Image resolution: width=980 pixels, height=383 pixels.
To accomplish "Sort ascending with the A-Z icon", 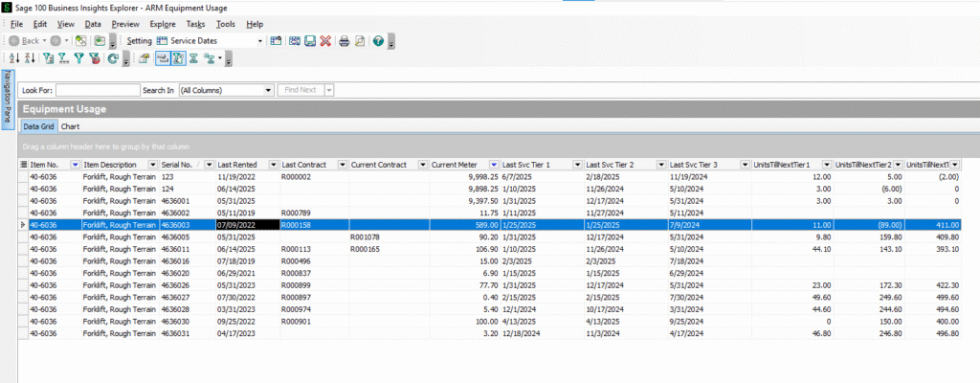I will (15, 58).
